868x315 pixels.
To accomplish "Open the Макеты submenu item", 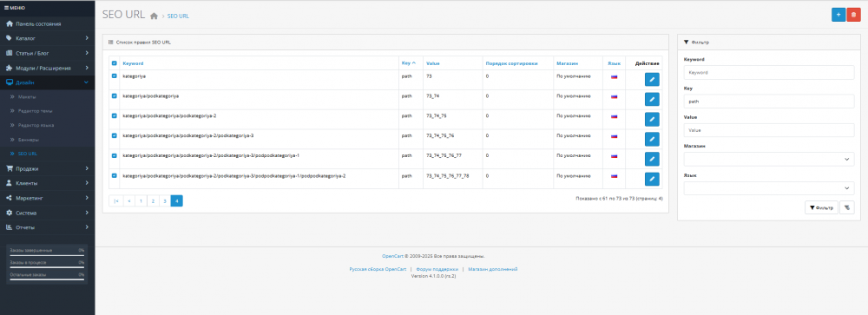I will (48, 97).
